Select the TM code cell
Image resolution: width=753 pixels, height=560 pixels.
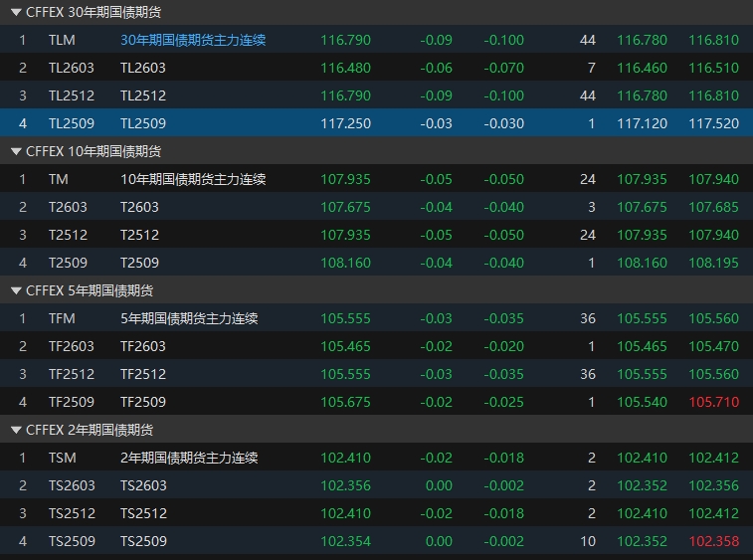click(59, 179)
